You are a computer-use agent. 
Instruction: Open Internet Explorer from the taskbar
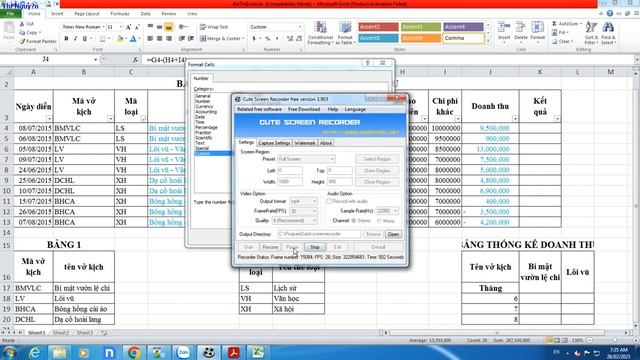tap(35, 352)
